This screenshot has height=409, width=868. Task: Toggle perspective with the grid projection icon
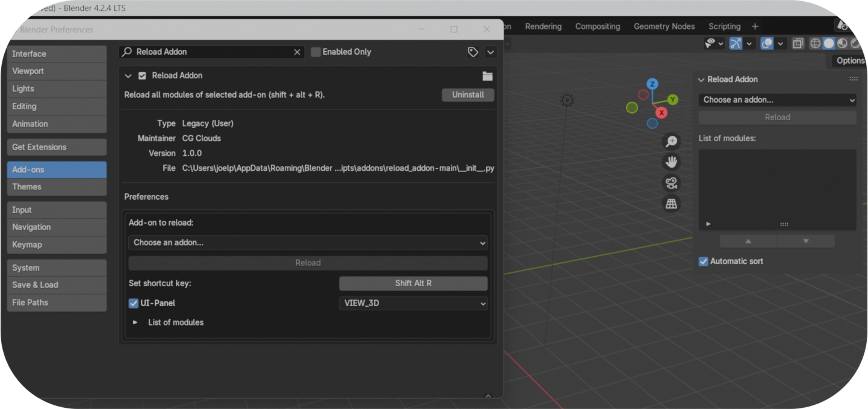(x=671, y=203)
